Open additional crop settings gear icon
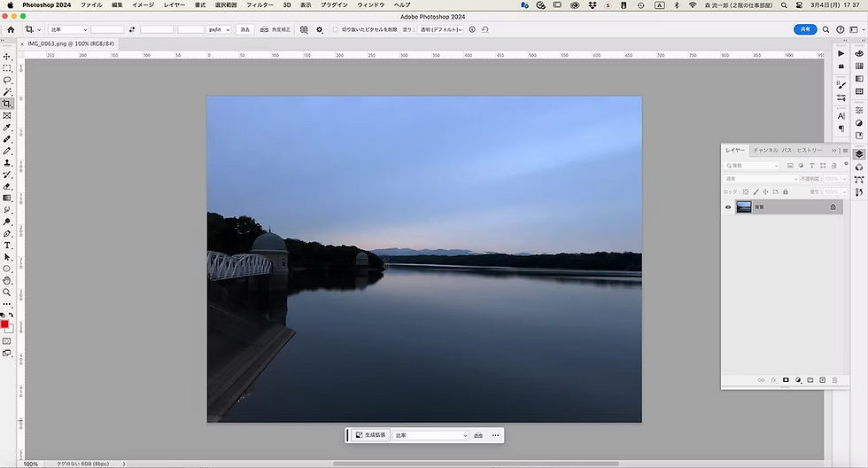This screenshot has height=468, width=868. click(320, 30)
